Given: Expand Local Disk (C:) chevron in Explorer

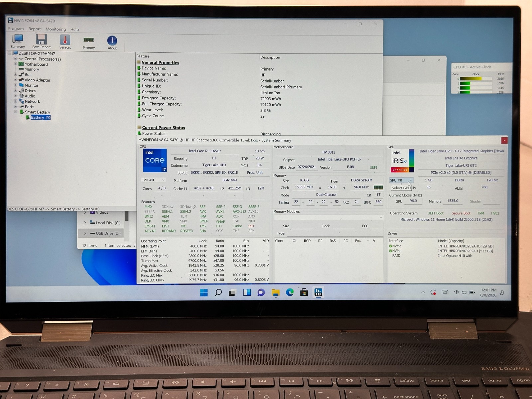Looking at the screenshot, I should click(85, 223).
